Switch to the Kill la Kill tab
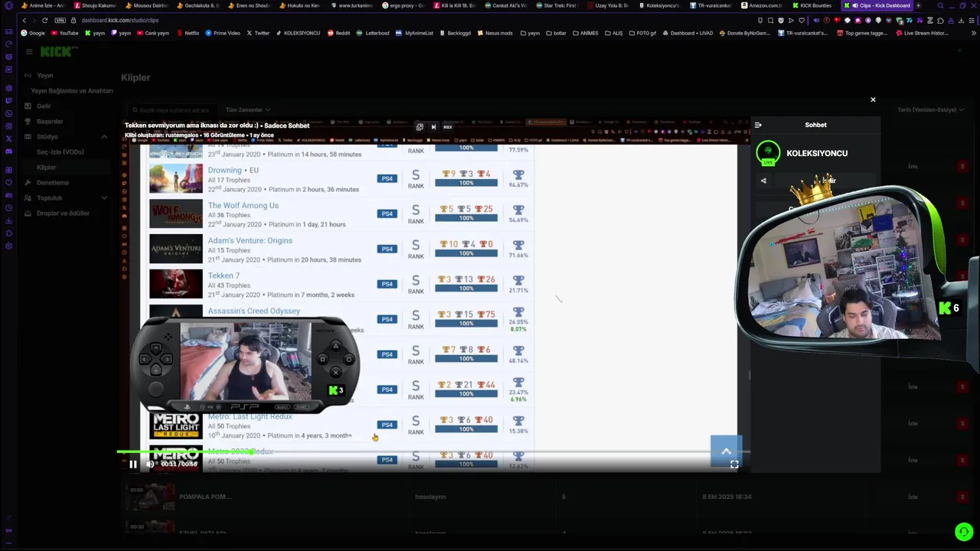 tap(454, 6)
